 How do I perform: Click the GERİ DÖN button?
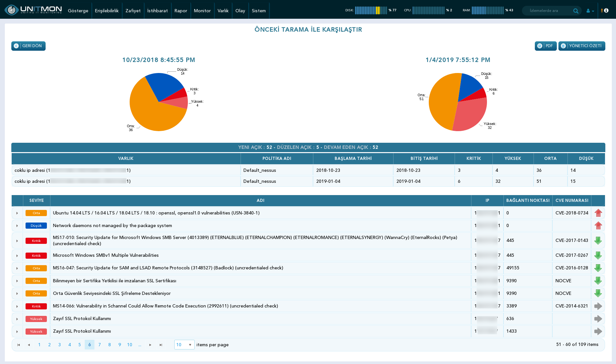[x=28, y=46]
